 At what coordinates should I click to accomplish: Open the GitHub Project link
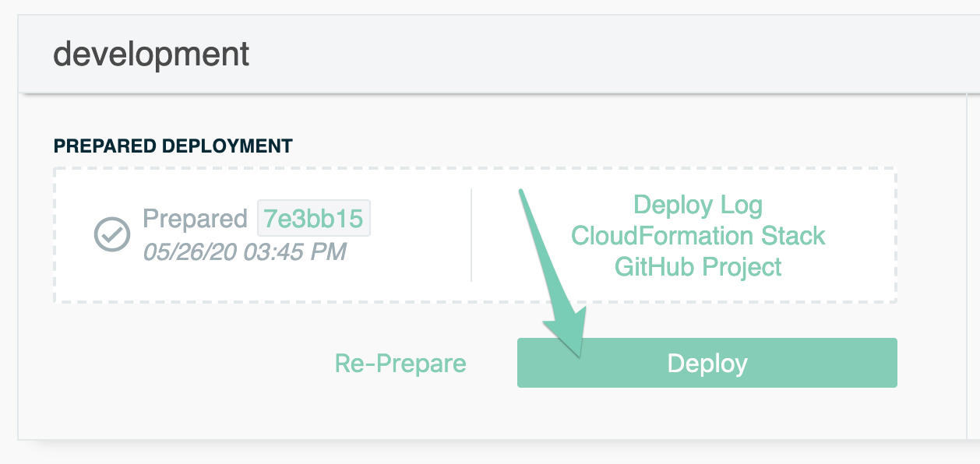coord(698,267)
